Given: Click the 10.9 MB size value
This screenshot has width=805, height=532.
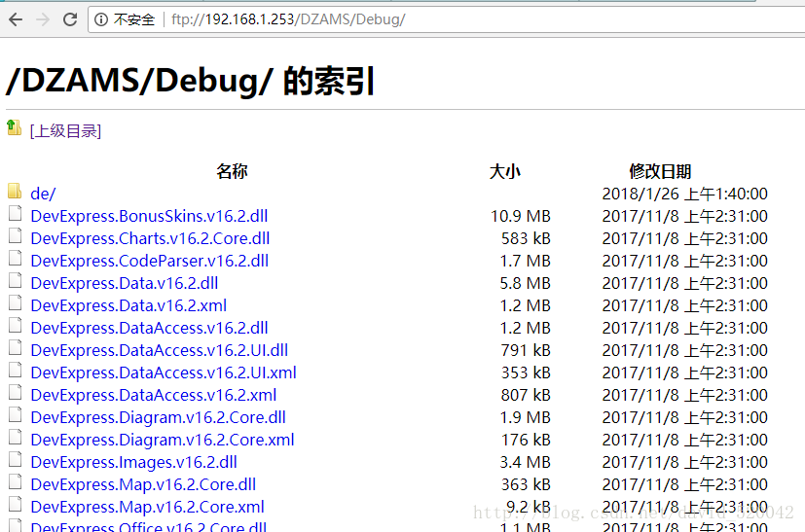Looking at the screenshot, I should 521,216.
